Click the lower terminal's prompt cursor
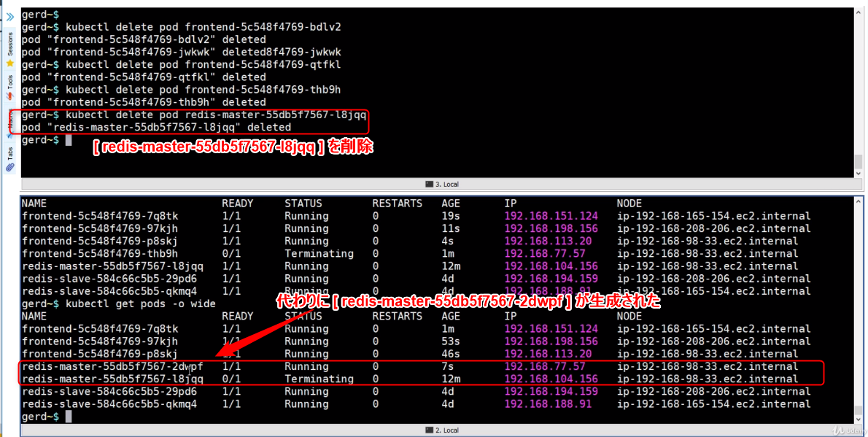The height and width of the screenshot is (437, 868). click(x=69, y=417)
